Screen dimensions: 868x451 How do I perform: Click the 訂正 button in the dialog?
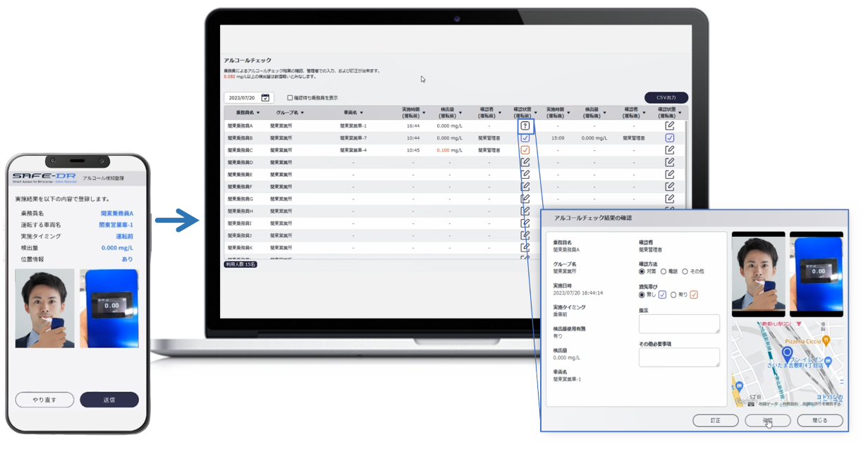(x=715, y=421)
